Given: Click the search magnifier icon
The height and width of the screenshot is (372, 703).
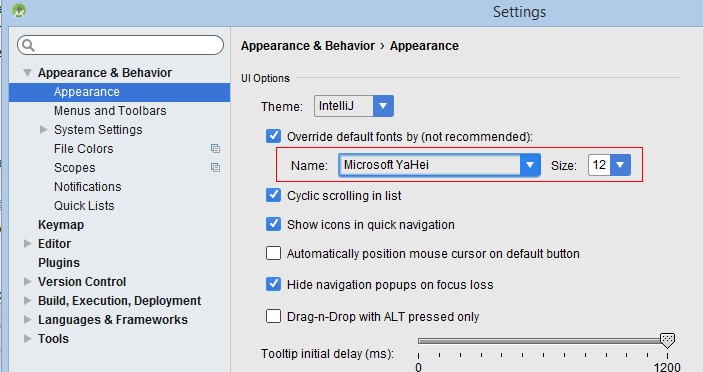Looking at the screenshot, I should (x=28, y=45).
